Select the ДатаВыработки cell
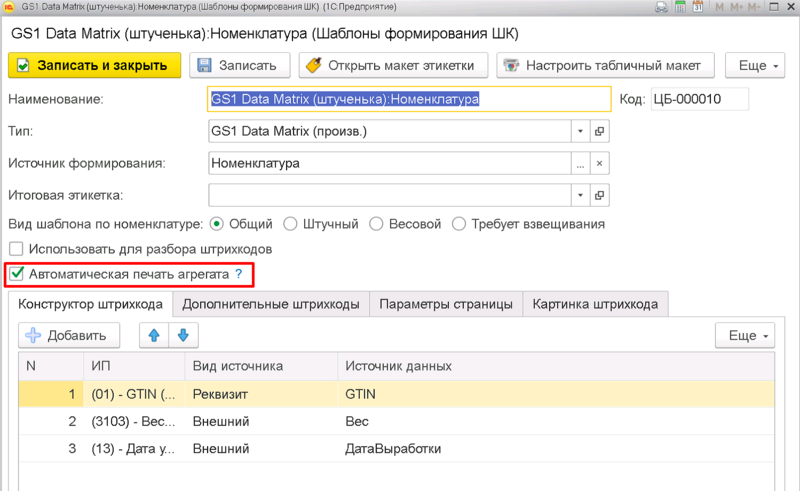Image resolution: width=800 pixels, height=491 pixels. coord(556,449)
